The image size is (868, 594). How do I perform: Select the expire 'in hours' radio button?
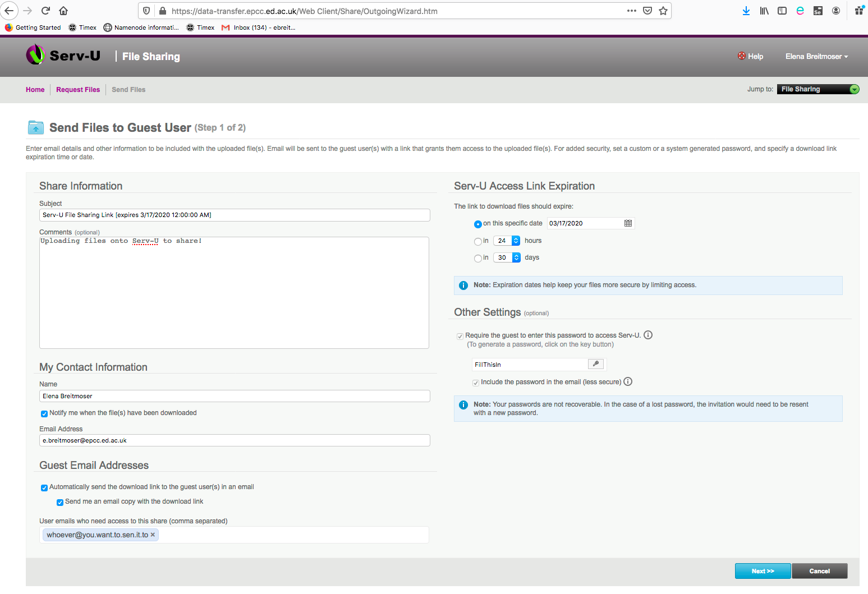click(477, 241)
